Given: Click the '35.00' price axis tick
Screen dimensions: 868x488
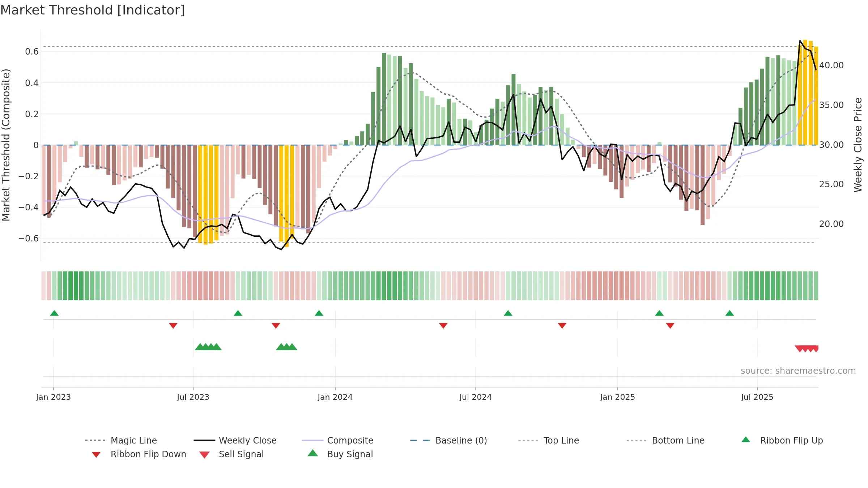Looking at the screenshot, I should [x=831, y=105].
